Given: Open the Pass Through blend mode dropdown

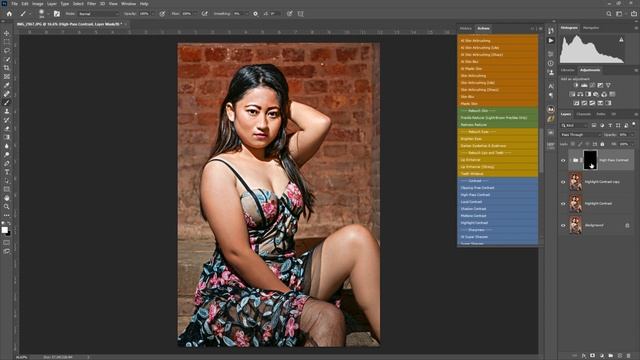Looking at the screenshot, I should [x=580, y=135].
